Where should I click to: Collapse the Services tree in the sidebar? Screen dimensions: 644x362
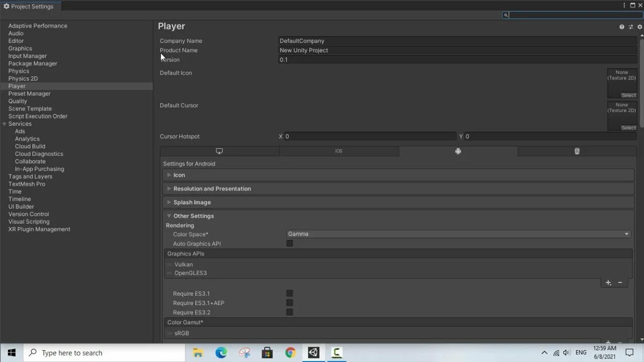[5, 124]
